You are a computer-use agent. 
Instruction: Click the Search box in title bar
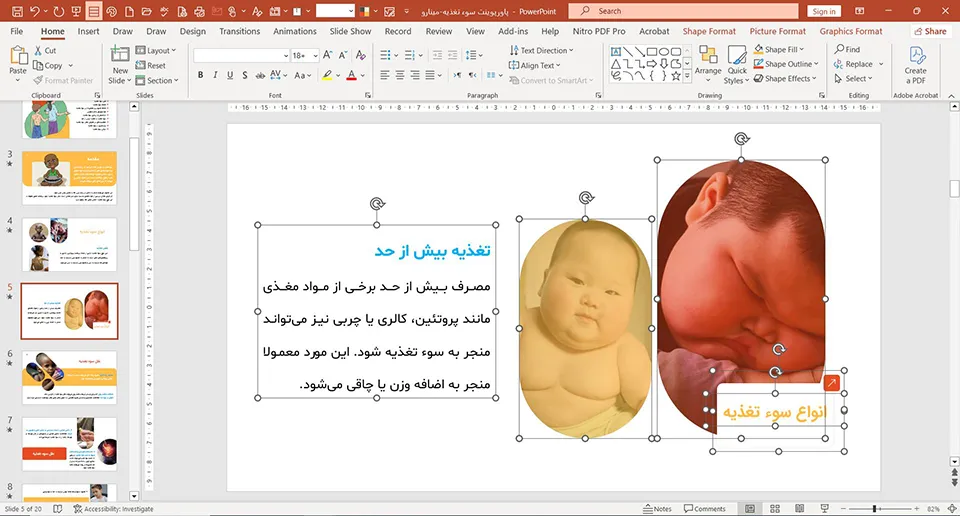pos(683,11)
